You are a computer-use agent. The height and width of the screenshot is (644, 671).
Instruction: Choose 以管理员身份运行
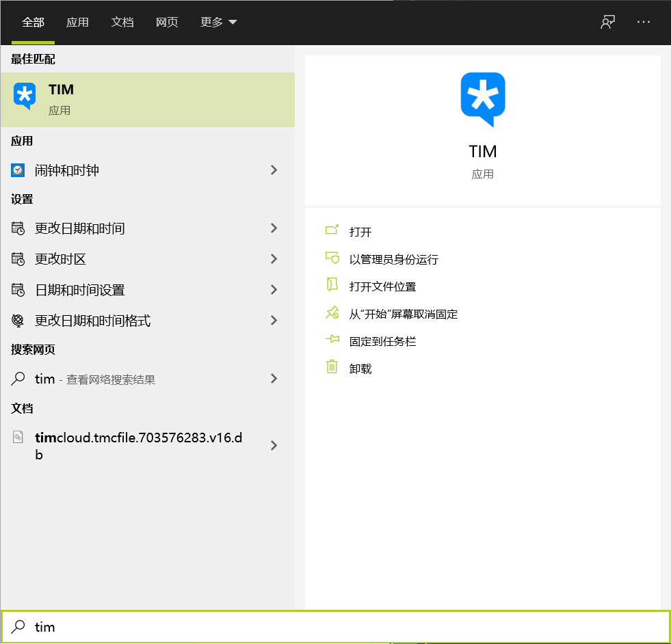[394, 259]
